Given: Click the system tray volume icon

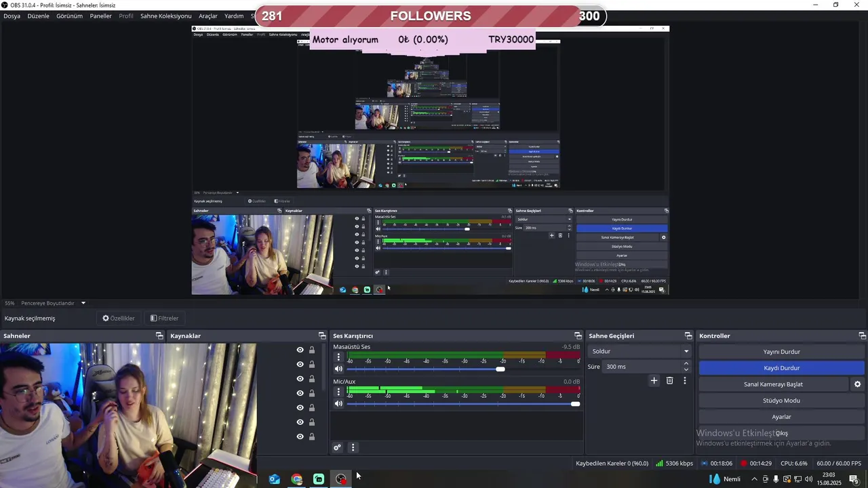Looking at the screenshot, I should point(808,479).
